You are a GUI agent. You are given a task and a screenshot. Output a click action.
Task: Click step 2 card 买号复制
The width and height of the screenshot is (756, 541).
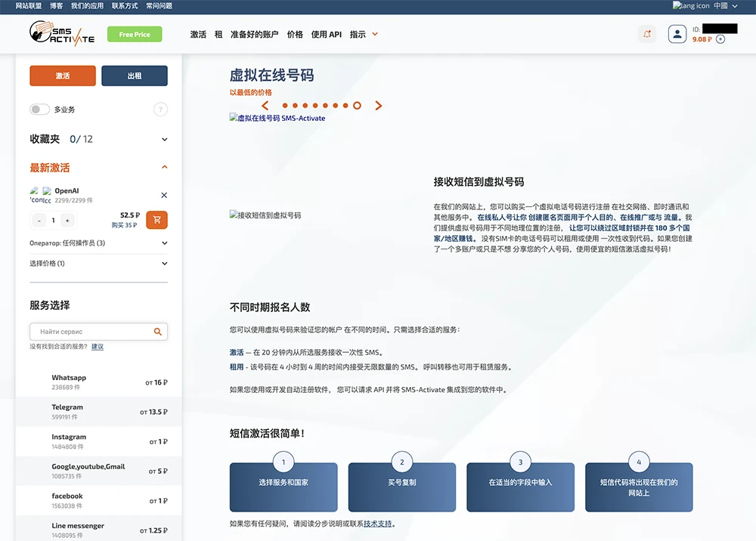click(x=401, y=487)
